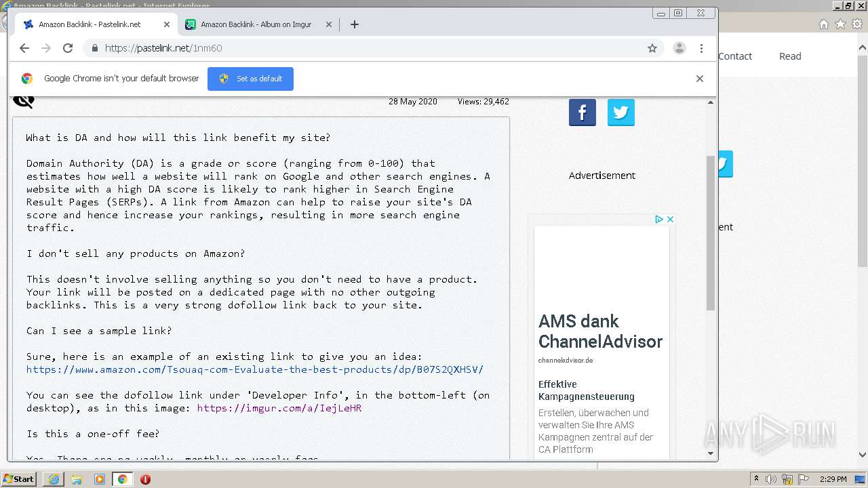Click the red security taskbar icon
Image resolution: width=868 pixels, height=488 pixels.
[x=145, y=479]
